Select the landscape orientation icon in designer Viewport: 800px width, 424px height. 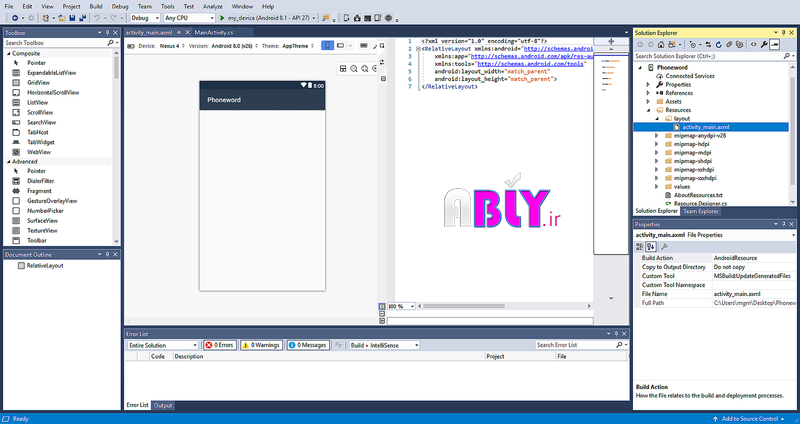[x=340, y=45]
